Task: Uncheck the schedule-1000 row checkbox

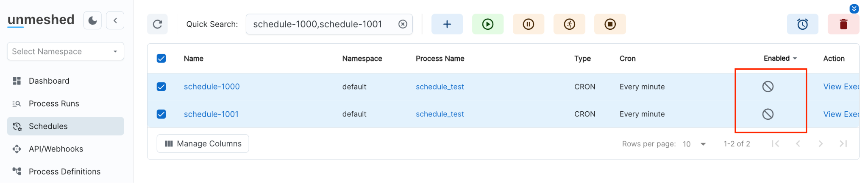Action: tap(161, 87)
